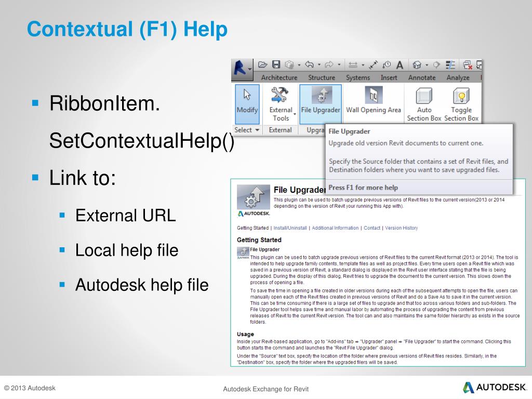Click the large File Upgrader help page icon
The image size is (532, 399).
click(x=253, y=197)
